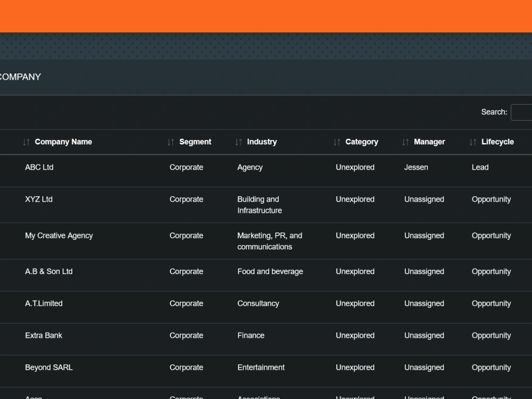
Task: Sort by Company Name column arrows
Action: (26, 142)
